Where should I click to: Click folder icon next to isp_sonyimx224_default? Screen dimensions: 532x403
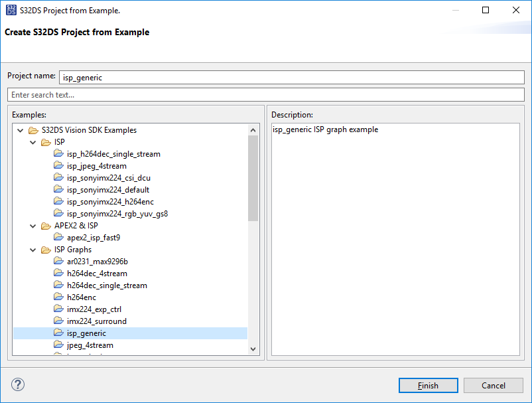[x=58, y=189]
